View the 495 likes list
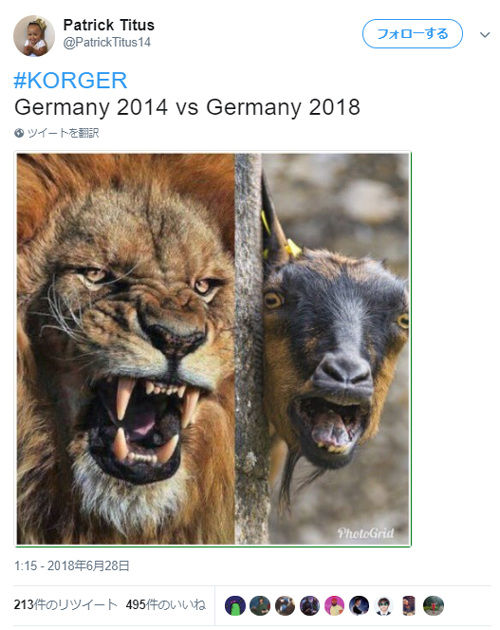Screen dimensions: 500x630 [165, 605]
